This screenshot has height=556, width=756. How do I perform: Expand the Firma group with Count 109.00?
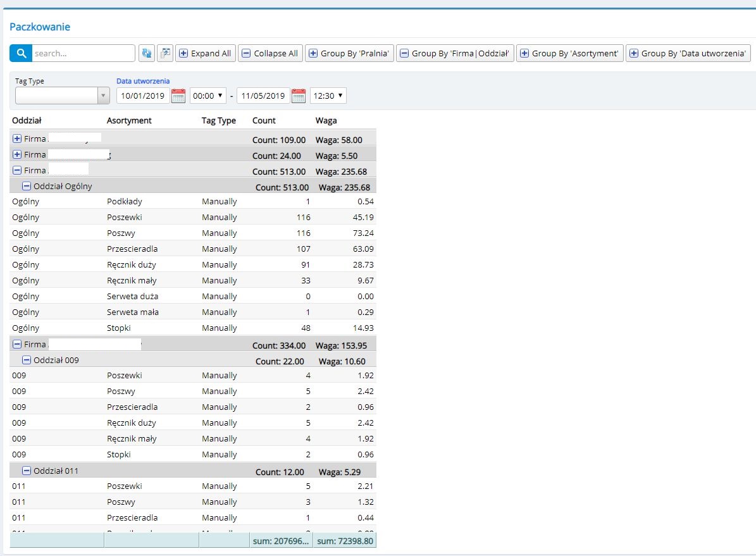pyautogui.click(x=17, y=139)
